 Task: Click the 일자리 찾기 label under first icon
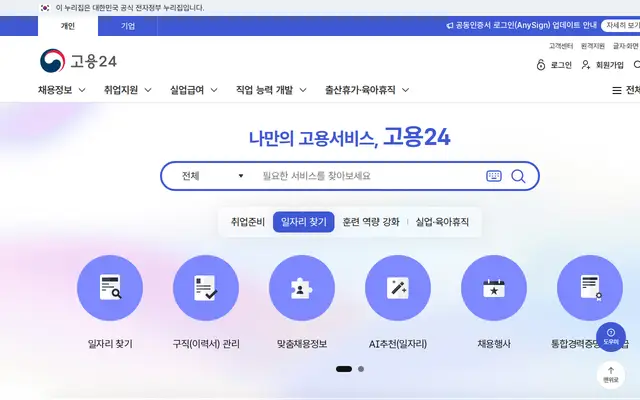110,344
